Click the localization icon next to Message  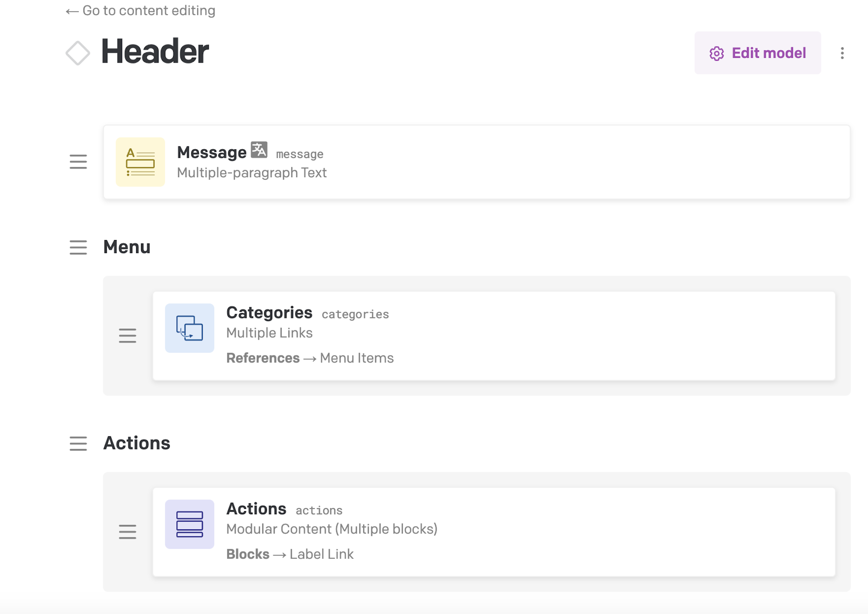[x=259, y=150]
